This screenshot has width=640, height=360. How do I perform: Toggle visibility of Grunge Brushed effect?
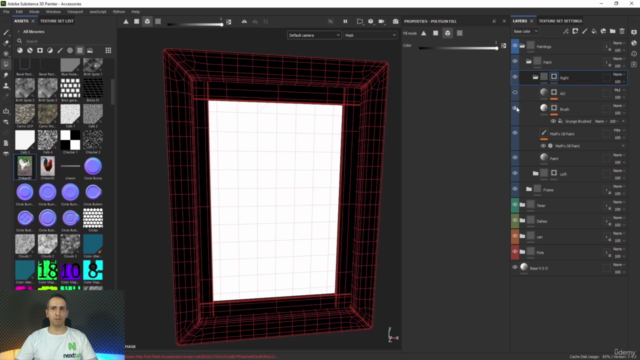coord(553,121)
